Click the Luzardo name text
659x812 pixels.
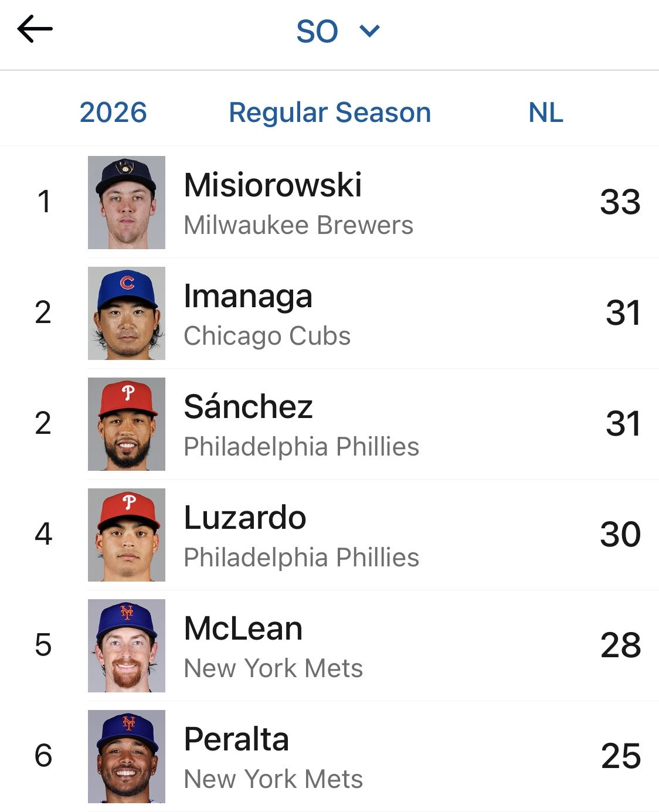tap(245, 517)
